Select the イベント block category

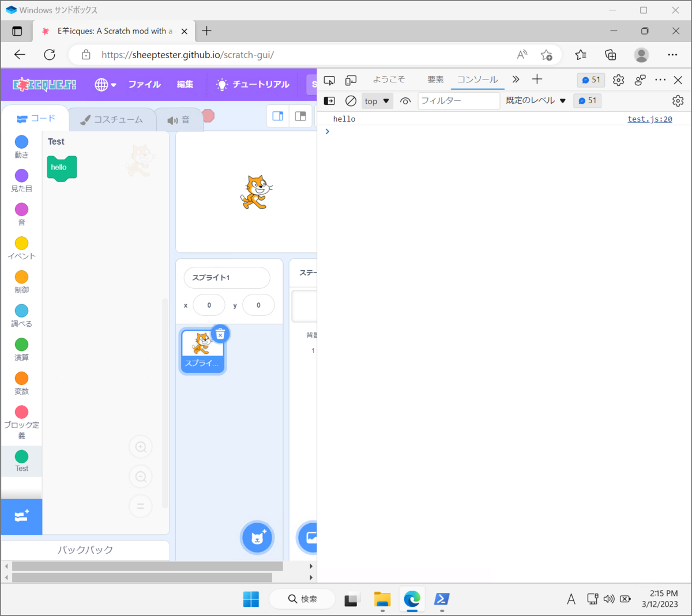(x=22, y=248)
